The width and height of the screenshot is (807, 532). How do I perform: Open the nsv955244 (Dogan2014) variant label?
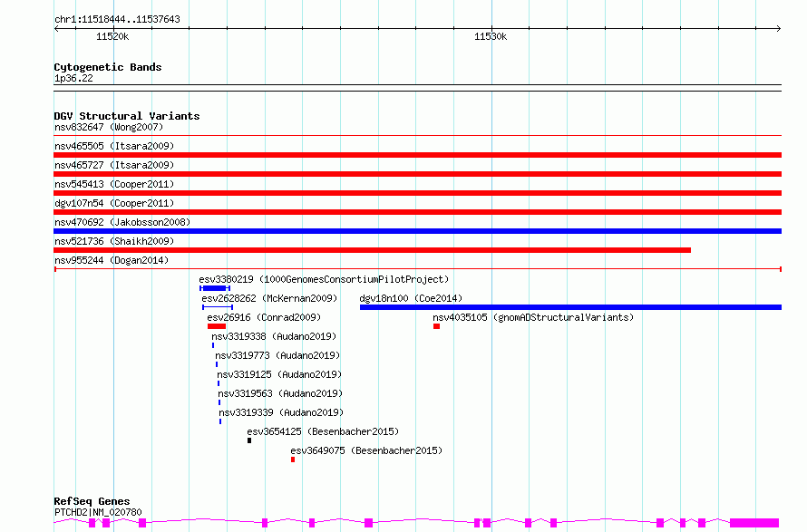coord(112,260)
